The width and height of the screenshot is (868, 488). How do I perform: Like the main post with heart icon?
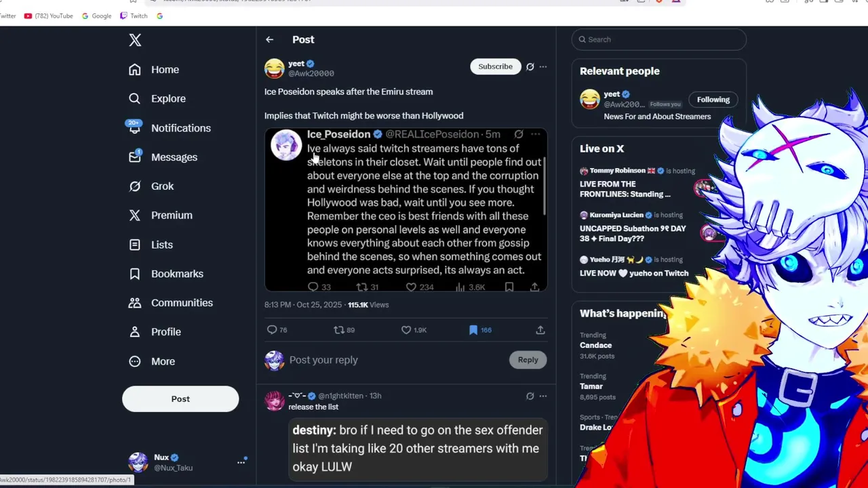tap(406, 330)
